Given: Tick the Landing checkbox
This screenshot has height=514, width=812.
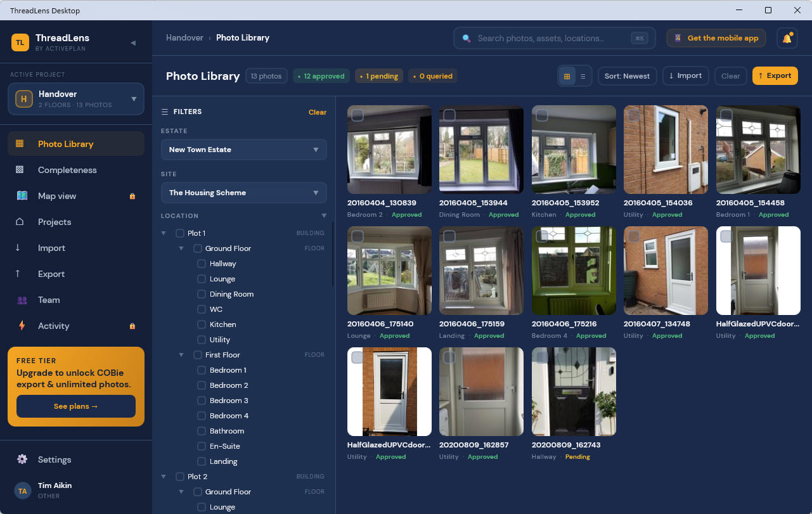Looking at the screenshot, I should point(202,461).
